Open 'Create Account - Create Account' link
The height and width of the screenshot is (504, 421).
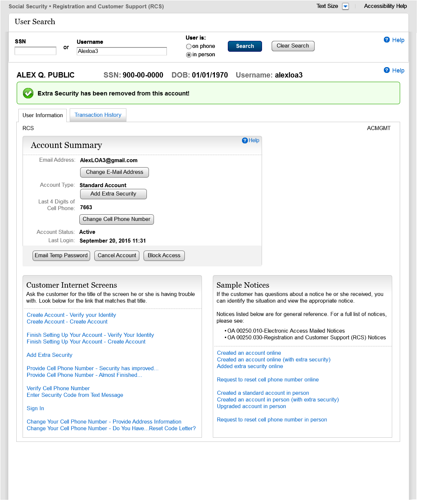67,322
